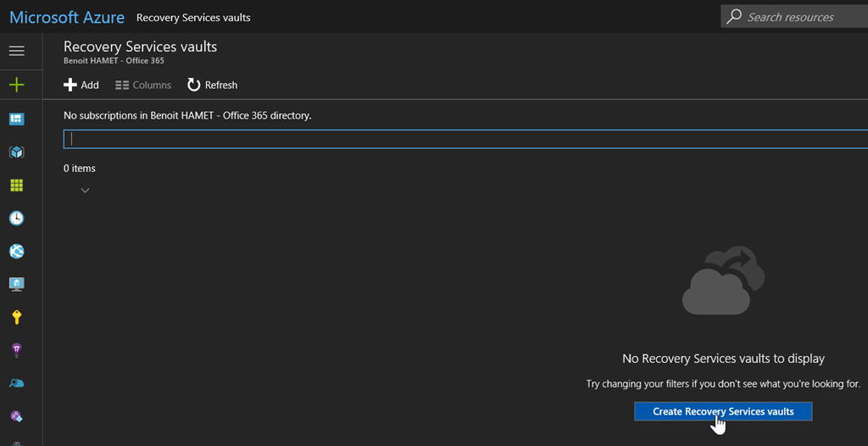Open the purple lightbulb Advisor icon

coord(16,350)
